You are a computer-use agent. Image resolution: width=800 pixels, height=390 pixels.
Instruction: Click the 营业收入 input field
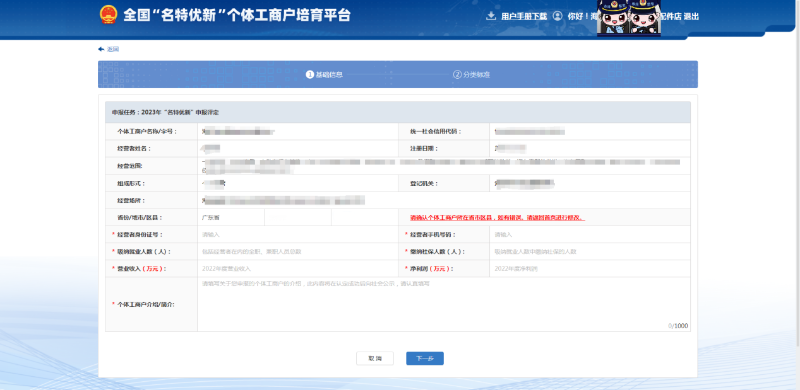(298, 269)
